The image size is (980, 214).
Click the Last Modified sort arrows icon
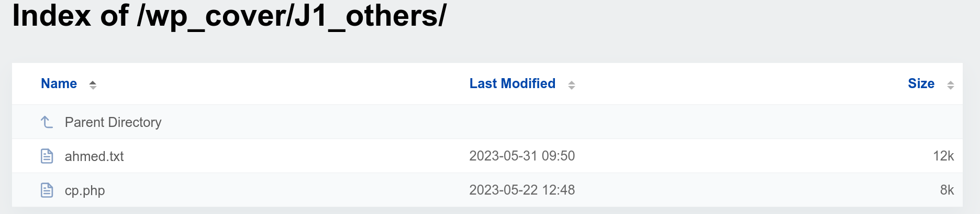tap(572, 85)
